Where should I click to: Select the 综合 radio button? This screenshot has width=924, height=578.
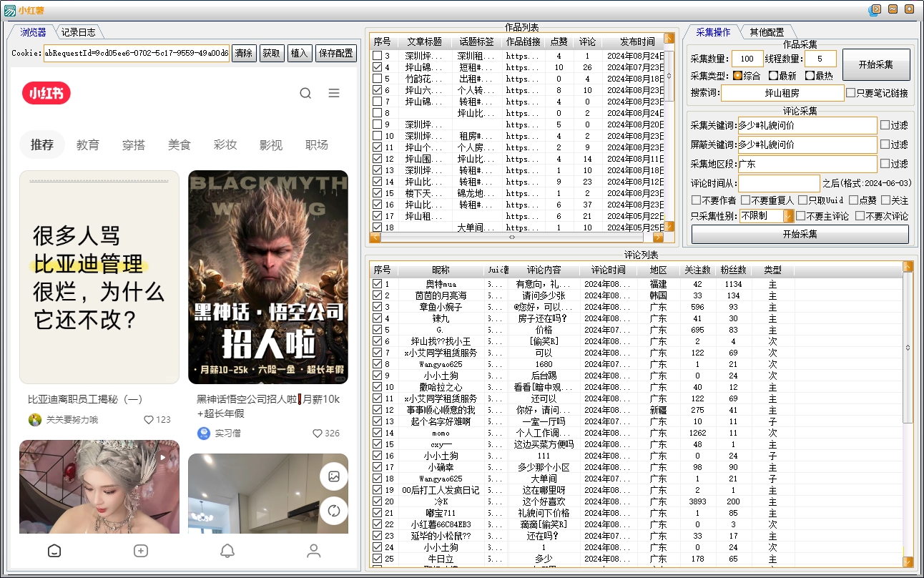tap(737, 76)
